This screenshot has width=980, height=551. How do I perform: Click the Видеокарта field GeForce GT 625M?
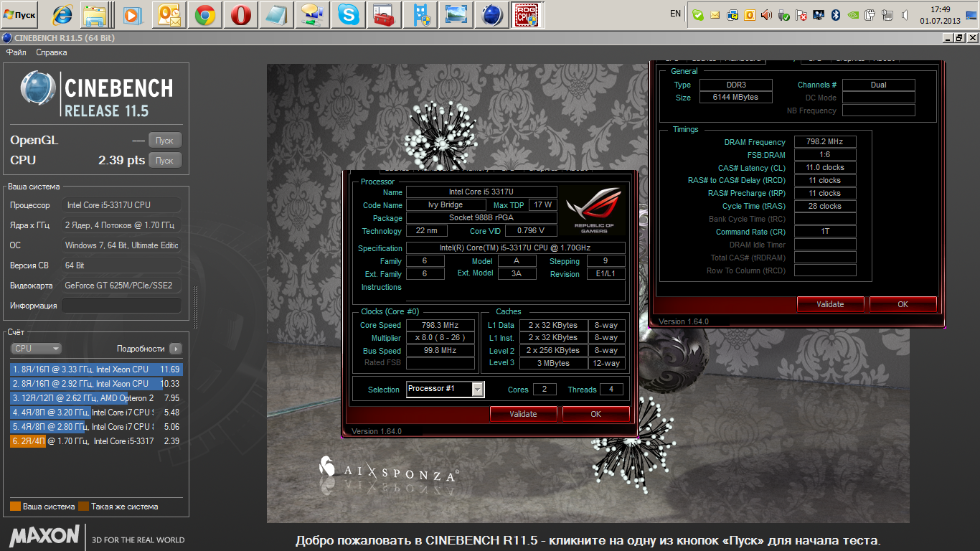(x=121, y=286)
